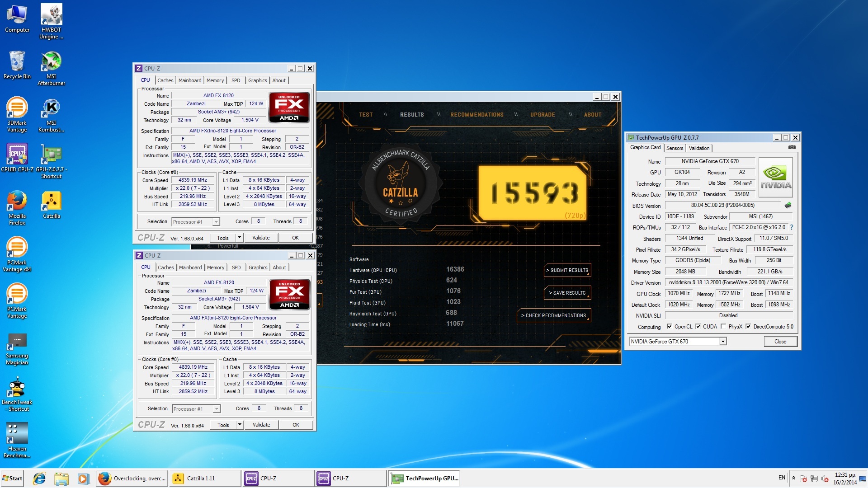Toggle the DirectCompute 5.0 checkbox

[x=748, y=327]
